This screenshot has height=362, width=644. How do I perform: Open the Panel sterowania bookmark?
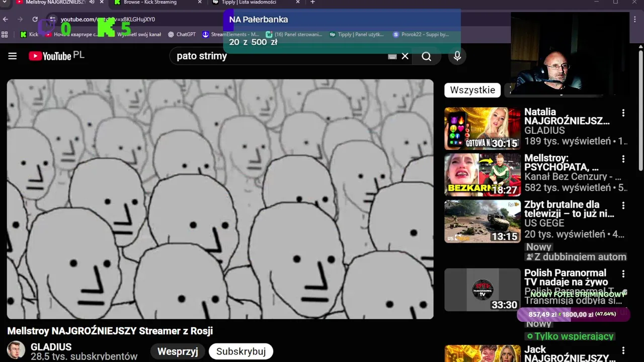point(294,34)
